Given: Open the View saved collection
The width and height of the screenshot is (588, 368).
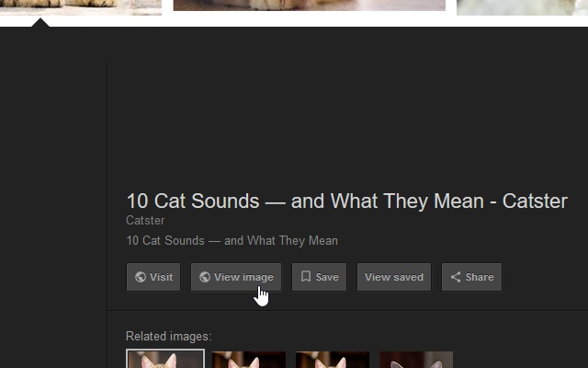Looking at the screenshot, I should click(x=394, y=277).
